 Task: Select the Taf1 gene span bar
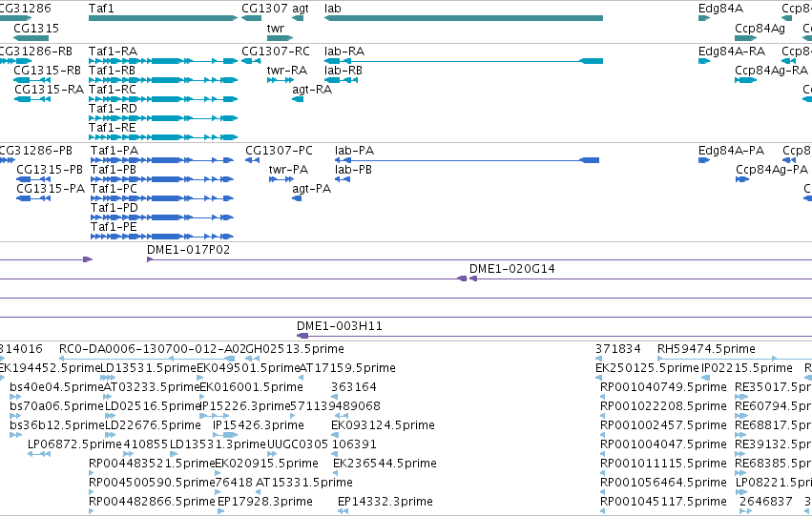(x=163, y=18)
